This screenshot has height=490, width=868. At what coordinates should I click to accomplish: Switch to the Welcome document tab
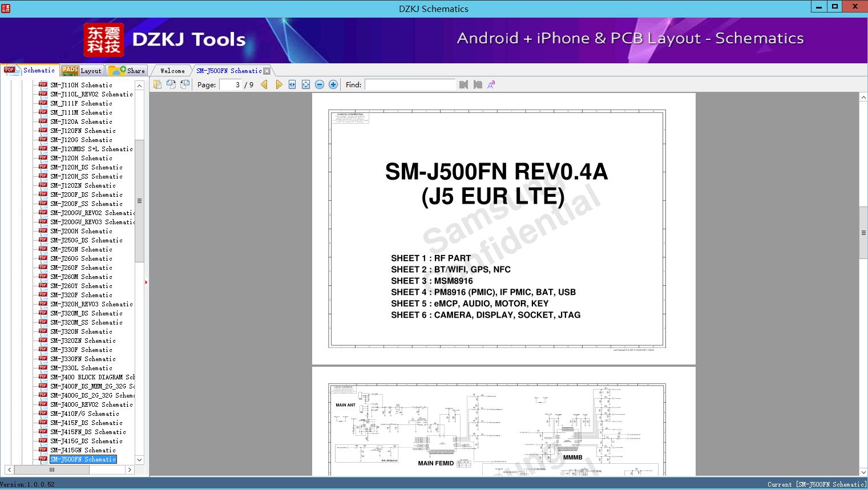pos(172,71)
